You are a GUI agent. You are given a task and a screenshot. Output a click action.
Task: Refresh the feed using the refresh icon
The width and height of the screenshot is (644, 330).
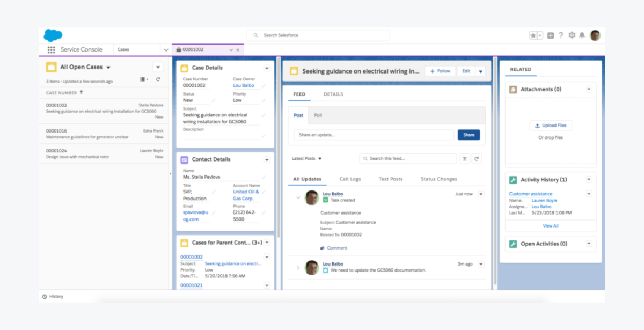477,159
